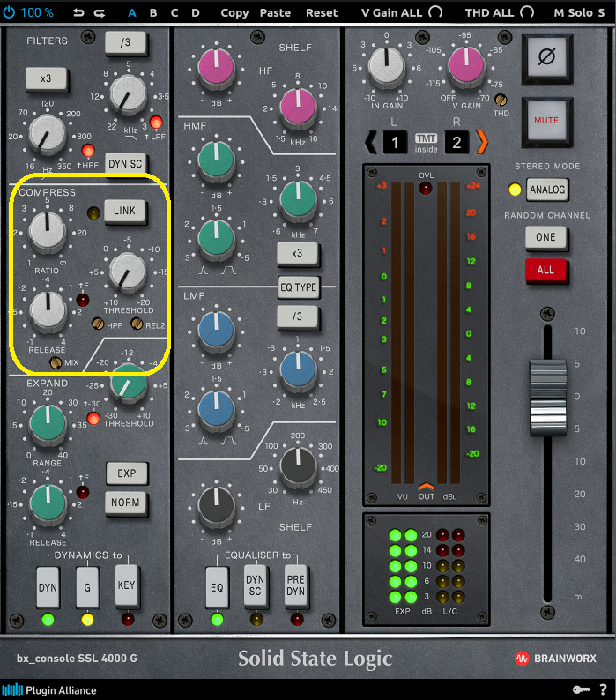Click the TMT inside badge
The width and height of the screenshot is (616, 700).
[427, 143]
